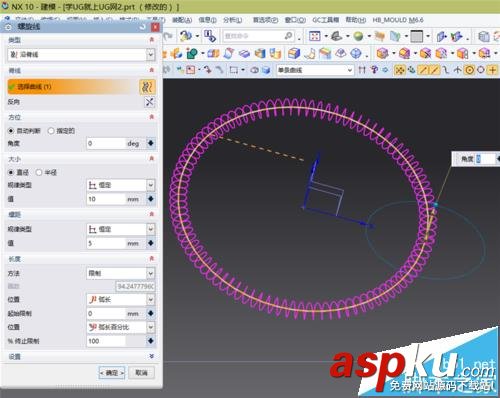Click the 取消 button
Image resolution: width=500 pixels, height=398 pixels.
142,373
